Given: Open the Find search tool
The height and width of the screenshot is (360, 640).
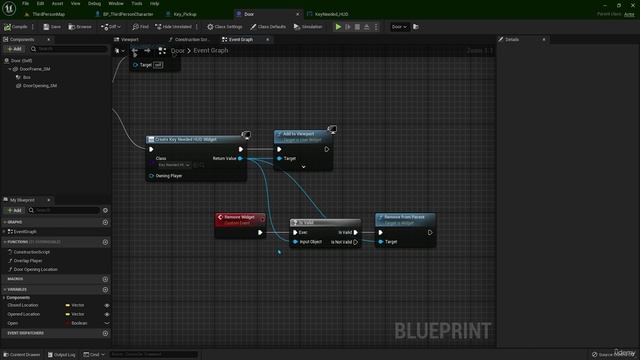Looking at the screenshot, I should click(x=140, y=27).
